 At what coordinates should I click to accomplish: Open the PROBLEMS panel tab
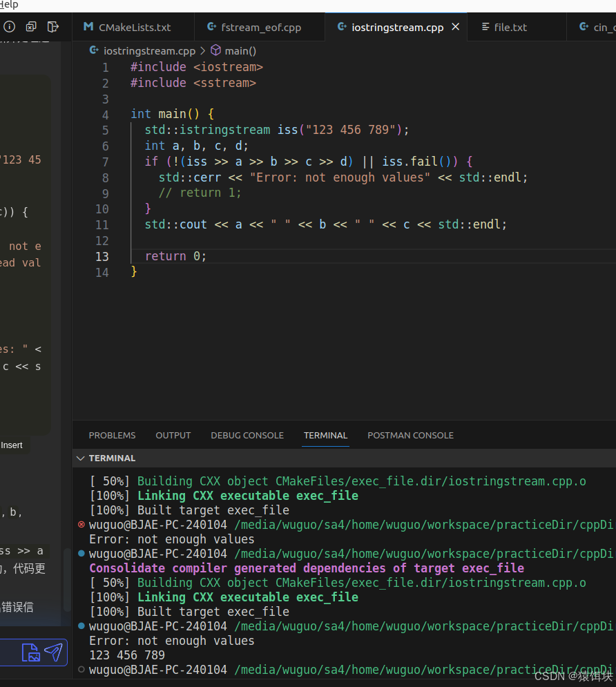point(112,435)
